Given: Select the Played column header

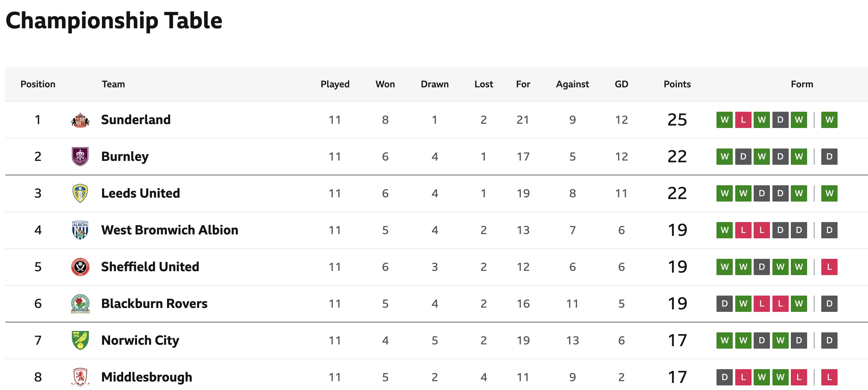Looking at the screenshot, I should [335, 84].
